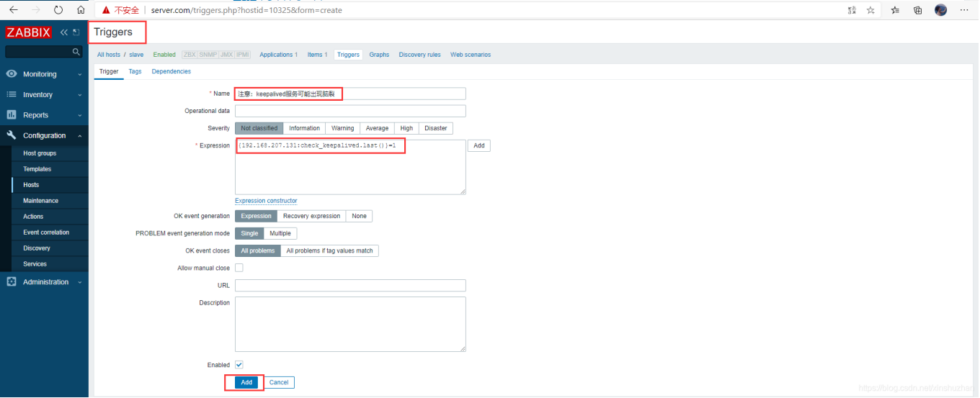This screenshot has height=398, width=980.
Task: Open Templates in sidebar
Action: tap(37, 169)
